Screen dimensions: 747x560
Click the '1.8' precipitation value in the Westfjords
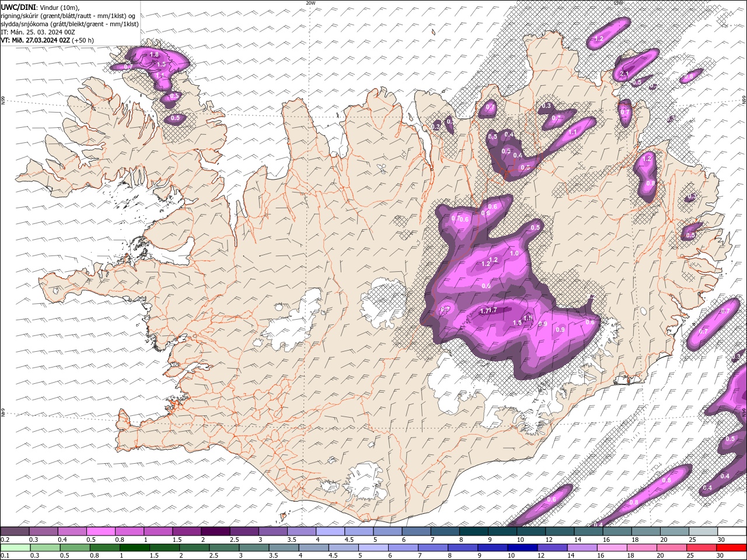(154, 54)
